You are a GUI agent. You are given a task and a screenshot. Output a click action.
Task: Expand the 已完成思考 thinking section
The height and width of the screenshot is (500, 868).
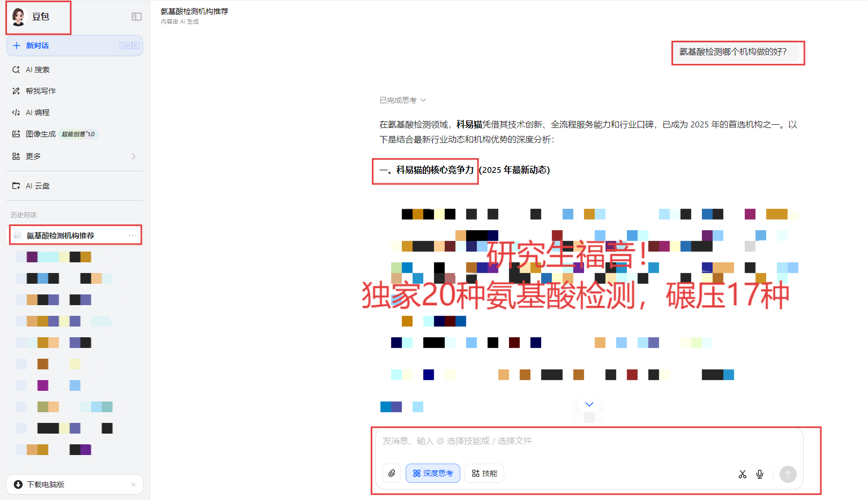tap(402, 100)
